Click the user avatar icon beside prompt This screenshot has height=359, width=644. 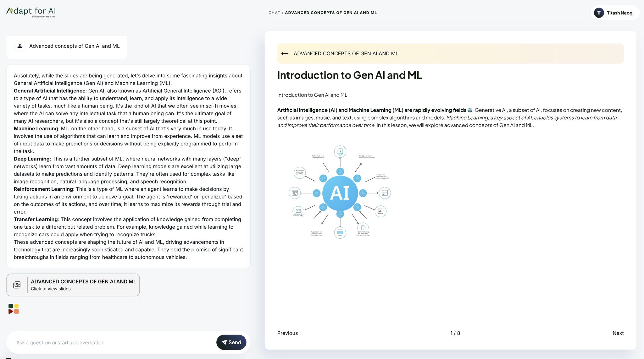[20, 46]
